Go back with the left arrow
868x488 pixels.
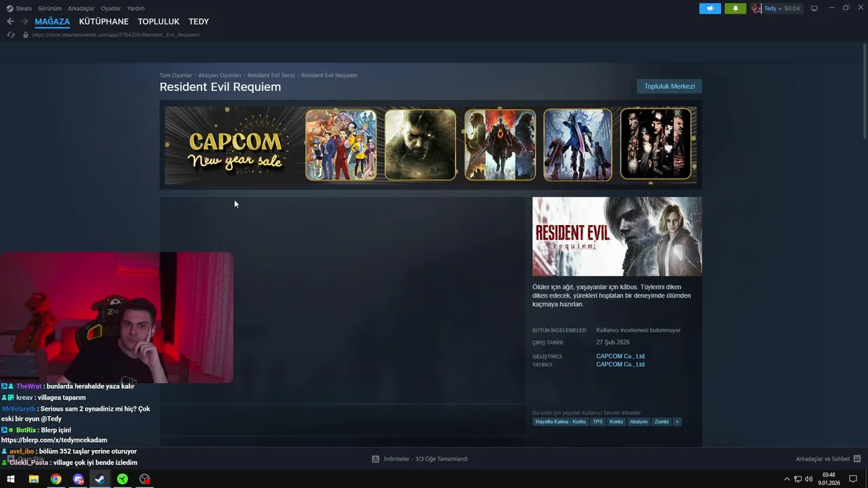[x=10, y=22]
